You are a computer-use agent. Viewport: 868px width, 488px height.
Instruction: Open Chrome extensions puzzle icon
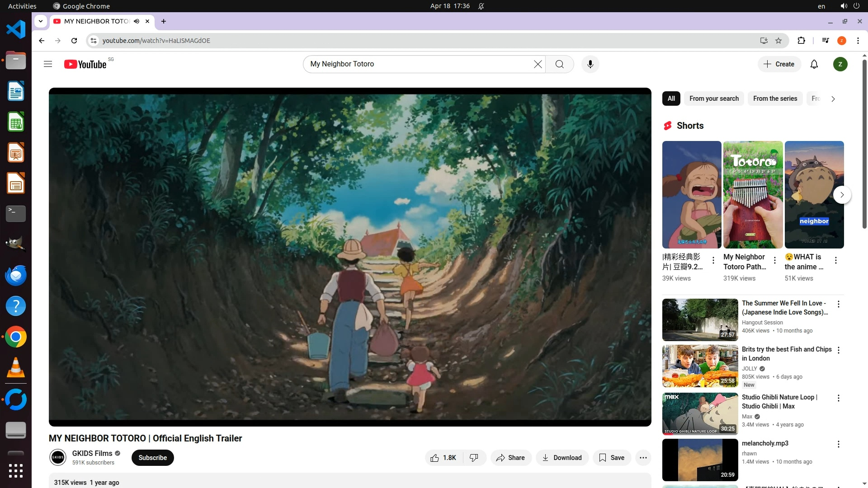[801, 41]
